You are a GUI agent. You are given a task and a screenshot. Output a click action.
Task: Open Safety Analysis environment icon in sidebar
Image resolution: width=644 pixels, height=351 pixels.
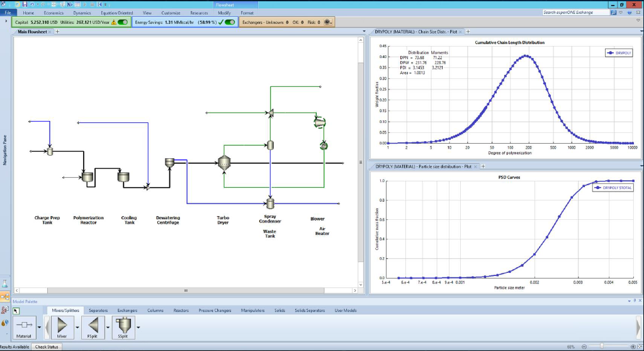pos(5,310)
